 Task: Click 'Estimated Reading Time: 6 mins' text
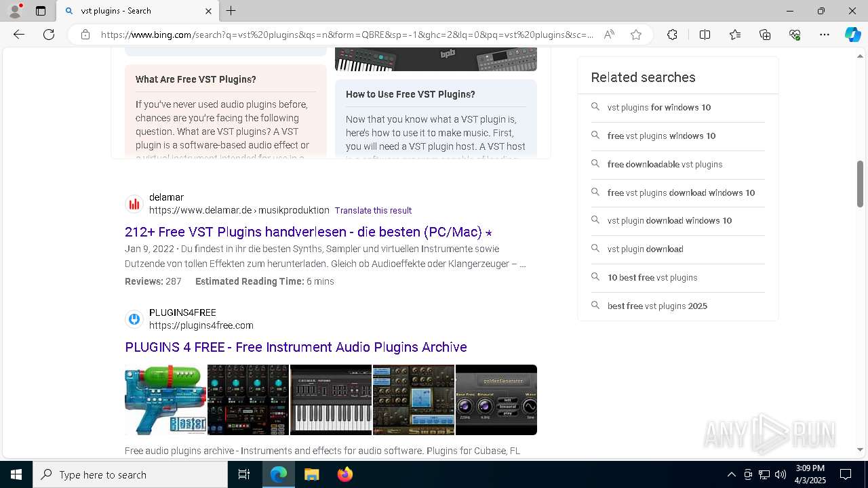tap(264, 281)
